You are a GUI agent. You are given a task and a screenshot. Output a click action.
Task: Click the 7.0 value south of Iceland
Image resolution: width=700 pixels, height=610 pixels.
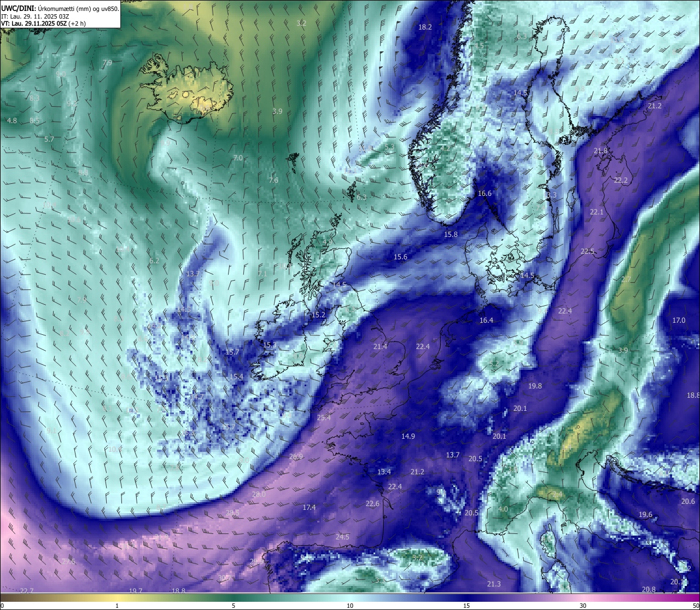[x=238, y=158]
